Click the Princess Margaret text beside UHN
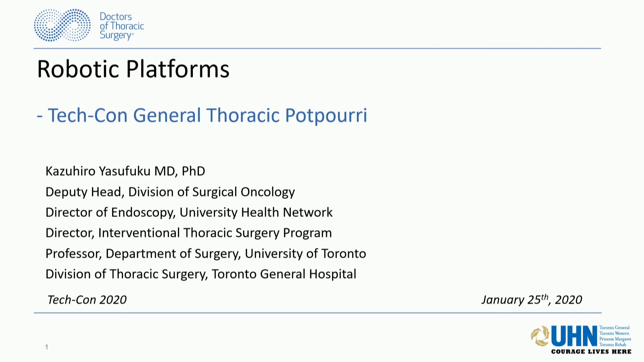This screenshot has height=362, width=644. [615, 339]
